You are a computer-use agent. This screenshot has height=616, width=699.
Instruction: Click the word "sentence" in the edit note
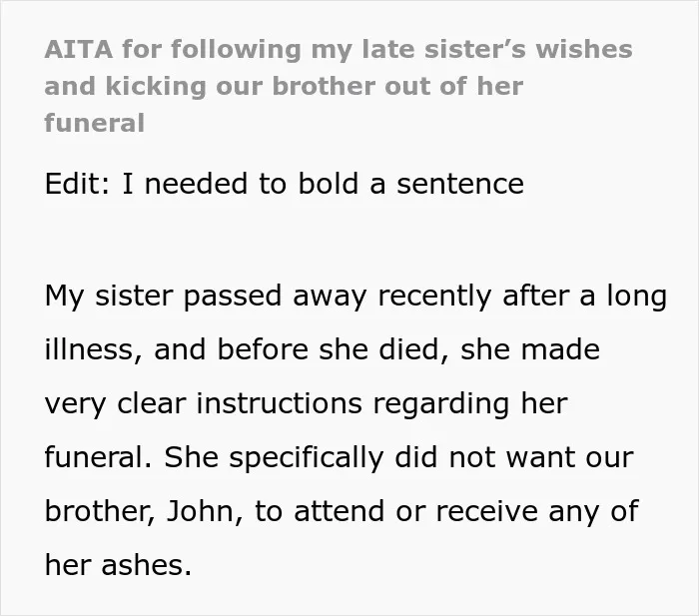(x=460, y=184)
